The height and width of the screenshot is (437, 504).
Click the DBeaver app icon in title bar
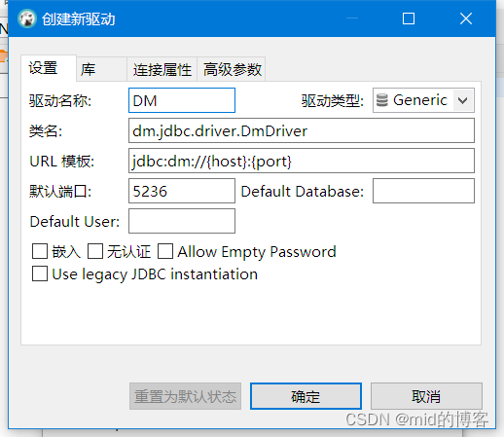[x=27, y=18]
